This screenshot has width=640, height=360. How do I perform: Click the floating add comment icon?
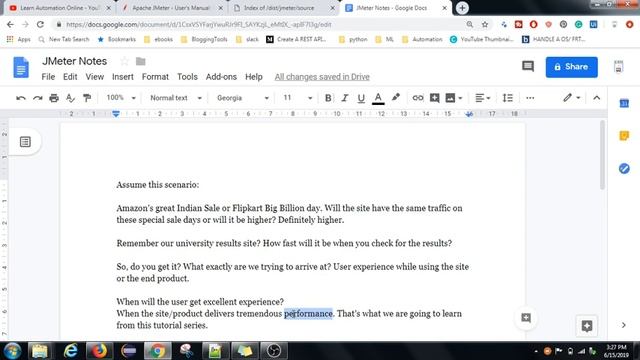[526, 318]
